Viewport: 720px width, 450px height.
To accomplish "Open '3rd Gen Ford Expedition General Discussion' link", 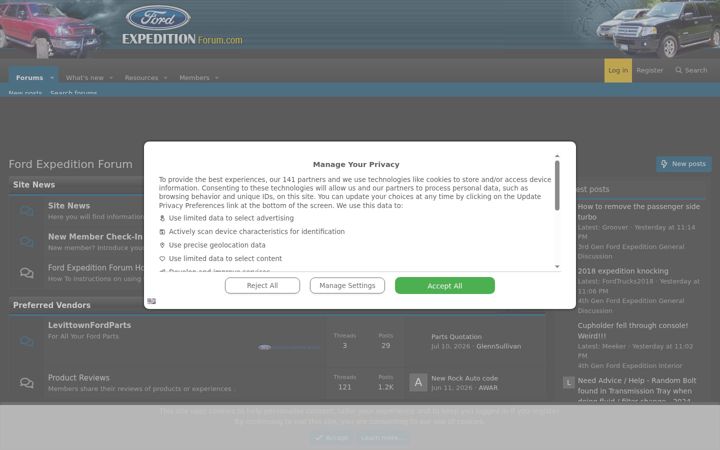I will 631,252.
